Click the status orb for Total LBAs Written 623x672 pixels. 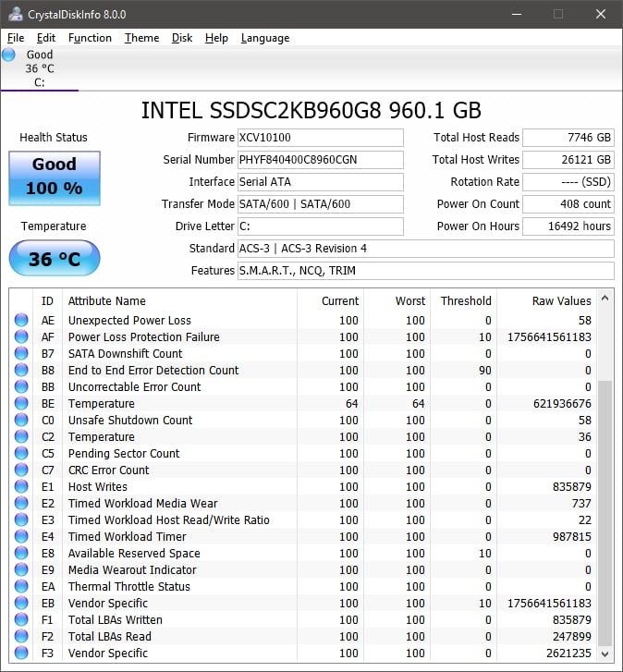pos(21,619)
